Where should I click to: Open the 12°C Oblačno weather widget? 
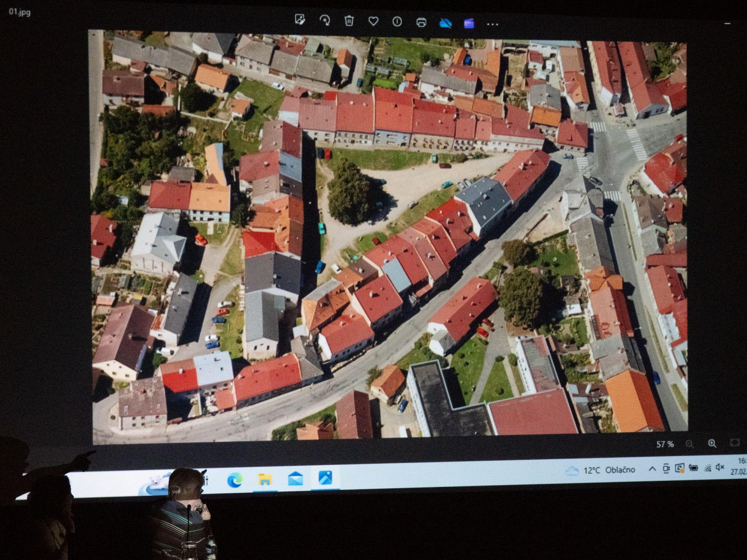coord(602,470)
